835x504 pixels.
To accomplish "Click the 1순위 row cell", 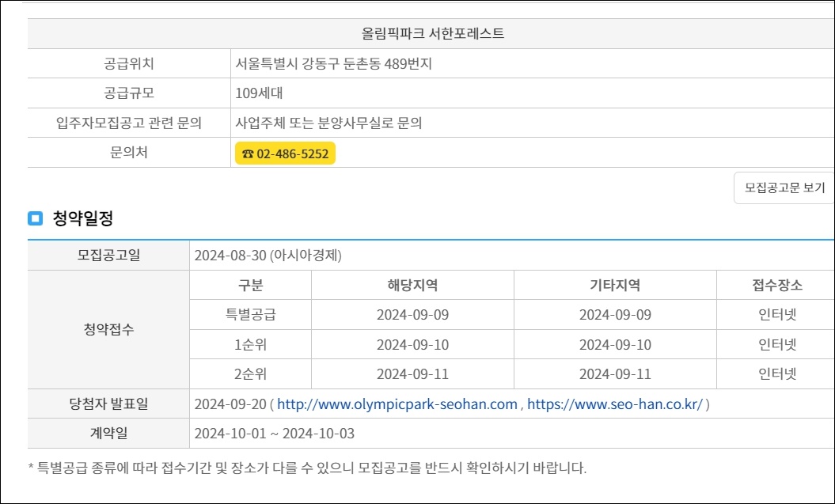I will point(250,345).
